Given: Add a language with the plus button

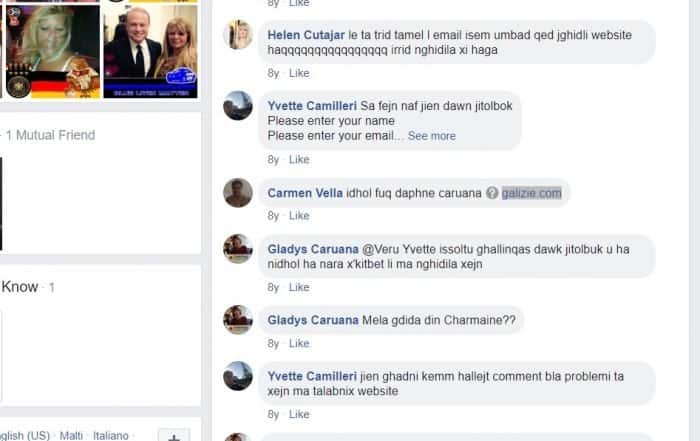Looking at the screenshot, I should click(174, 436).
